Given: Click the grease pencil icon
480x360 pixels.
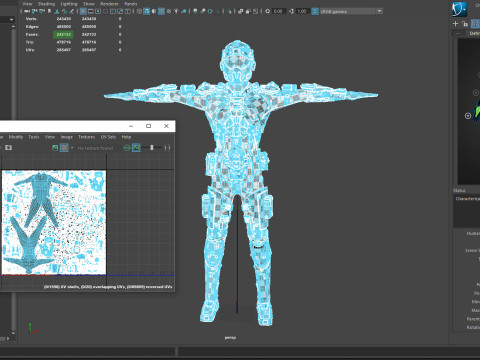Looking at the screenshot, I should [x=71, y=11].
